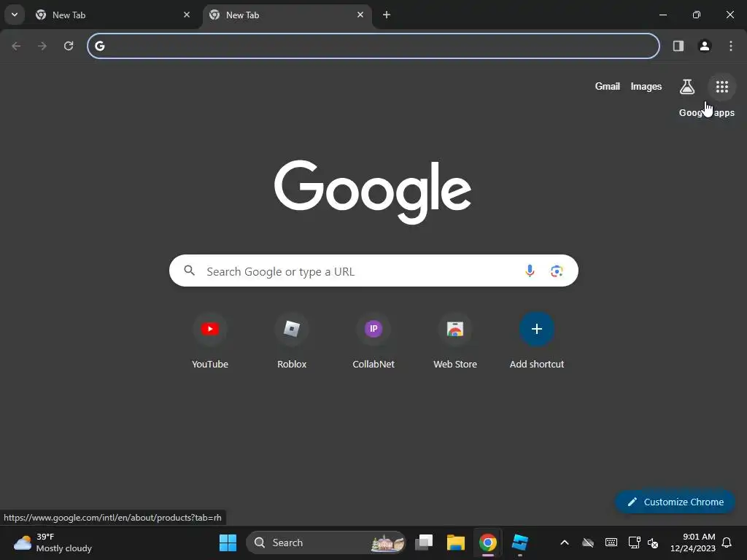Screen dimensions: 747x560
Task: Go forward to next page
Action: tap(42, 46)
